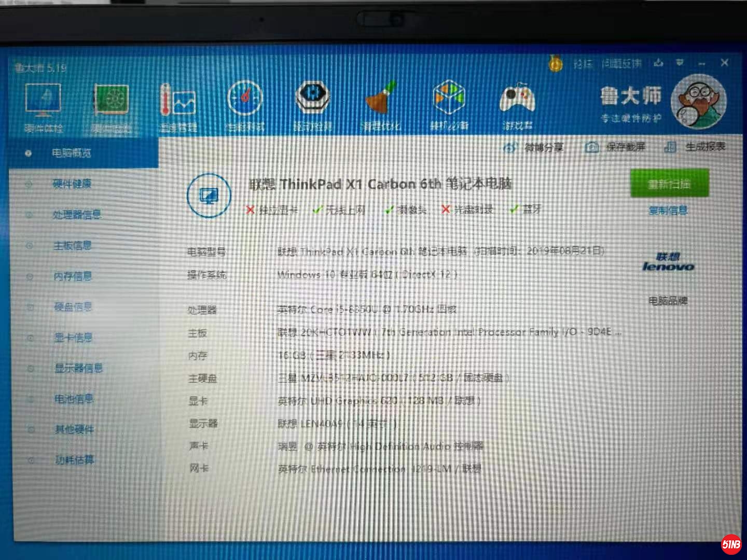Switch to 硬盘信息 sidebar tab

73,307
